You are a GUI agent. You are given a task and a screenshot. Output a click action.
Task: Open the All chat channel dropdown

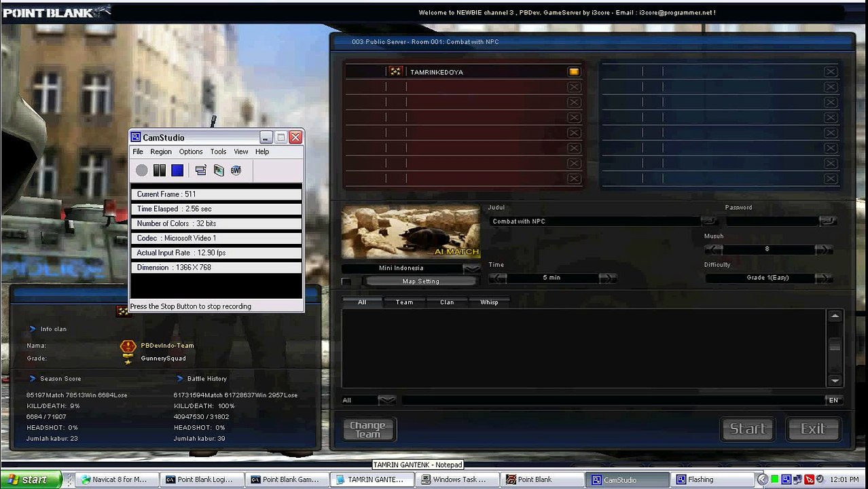coord(386,400)
